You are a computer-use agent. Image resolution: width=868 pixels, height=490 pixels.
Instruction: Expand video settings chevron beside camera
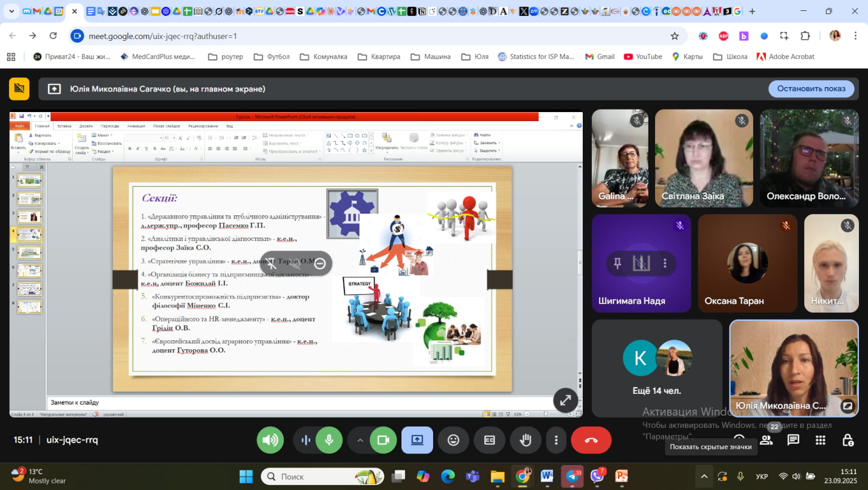point(360,440)
